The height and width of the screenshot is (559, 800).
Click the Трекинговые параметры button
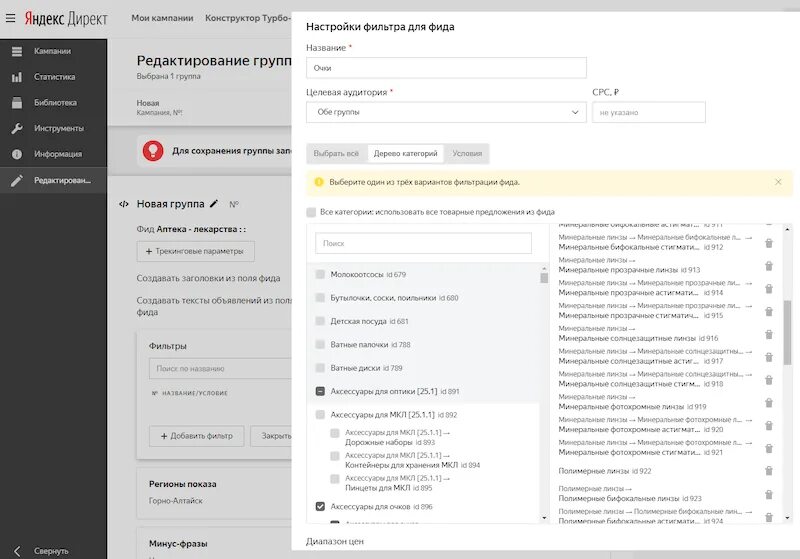point(196,252)
